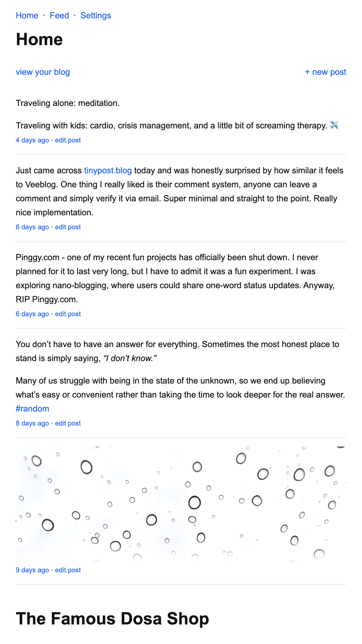Open '6 days ago' link on Pinggy post
The width and height of the screenshot is (362, 644).
[32, 314]
